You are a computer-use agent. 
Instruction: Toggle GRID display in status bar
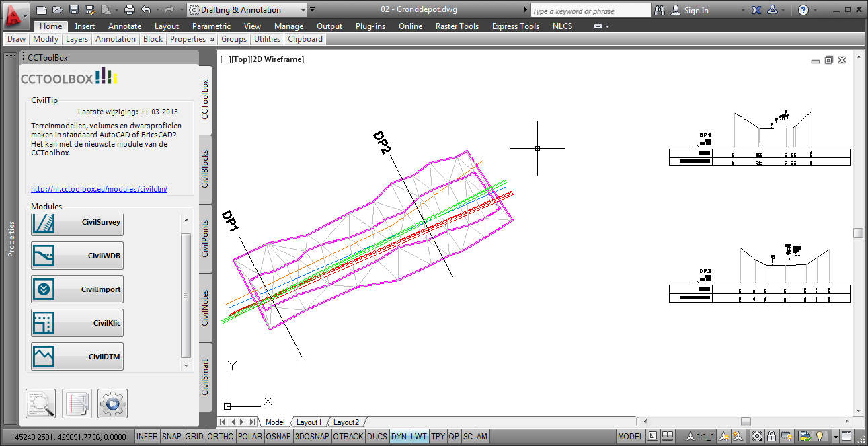coord(194,437)
